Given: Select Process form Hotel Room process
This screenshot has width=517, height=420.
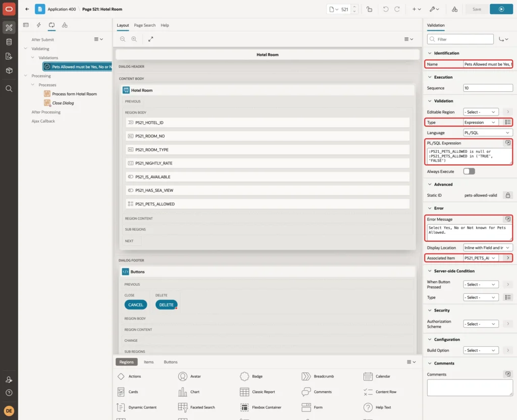Looking at the screenshot, I should (74, 94).
